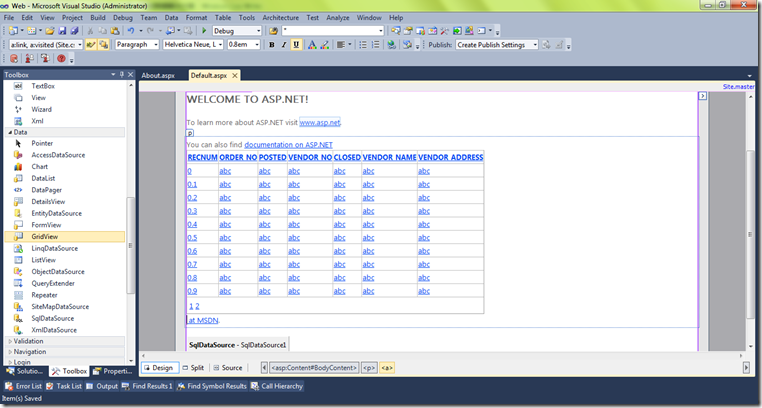Image resolution: width=762 pixels, height=408 pixels.
Task: Click the Save All icon
Action: (74, 31)
